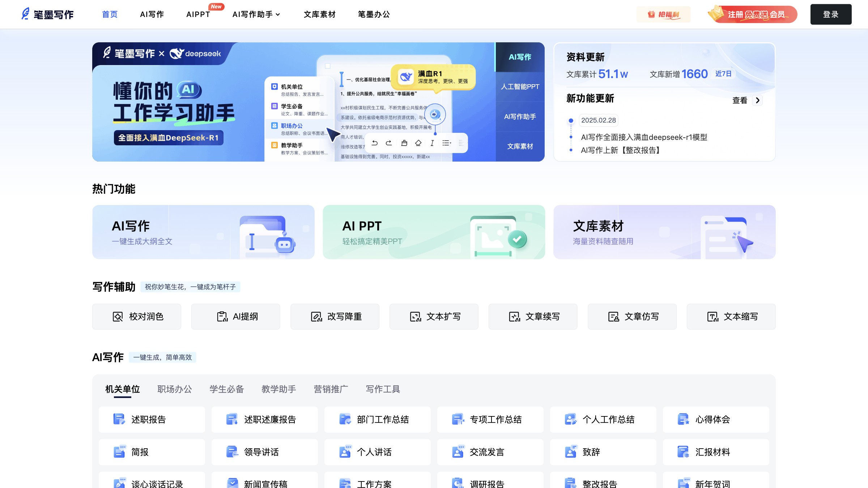
Task: Open the 文本扩写 text expansion tool
Action: pyautogui.click(x=434, y=317)
